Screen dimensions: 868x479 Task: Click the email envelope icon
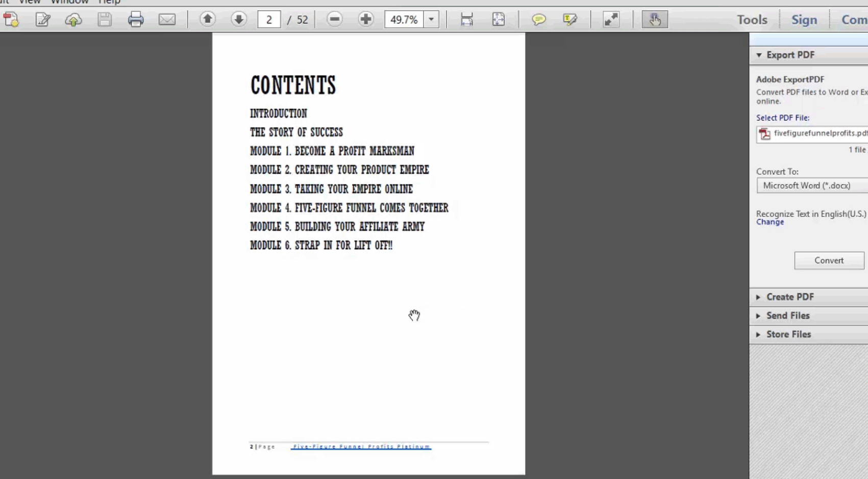[x=167, y=19]
